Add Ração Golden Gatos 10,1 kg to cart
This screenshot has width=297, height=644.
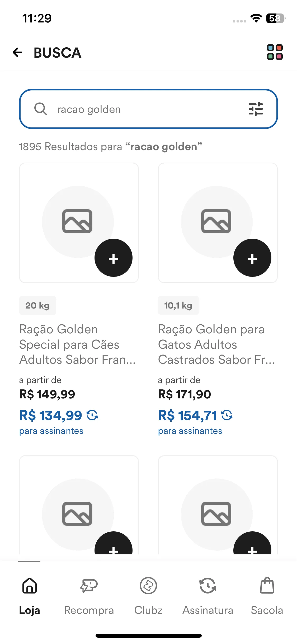coord(252,258)
